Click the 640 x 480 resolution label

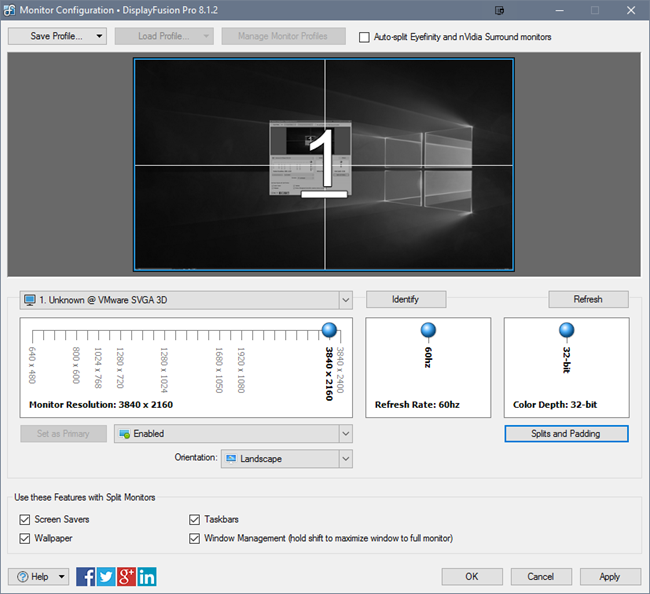coord(32,366)
